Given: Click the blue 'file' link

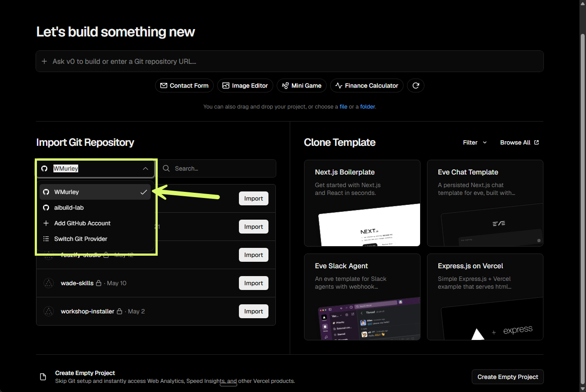Looking at the screenshot, I should point(344,106).
